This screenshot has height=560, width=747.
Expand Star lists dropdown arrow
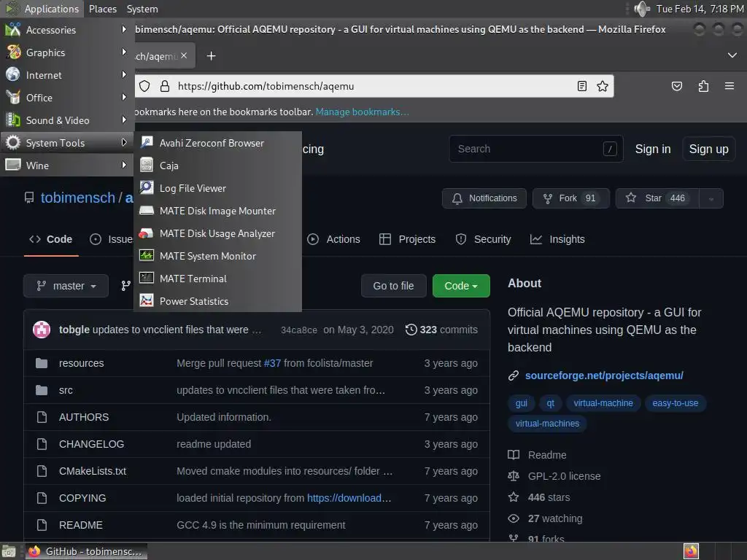711,198
